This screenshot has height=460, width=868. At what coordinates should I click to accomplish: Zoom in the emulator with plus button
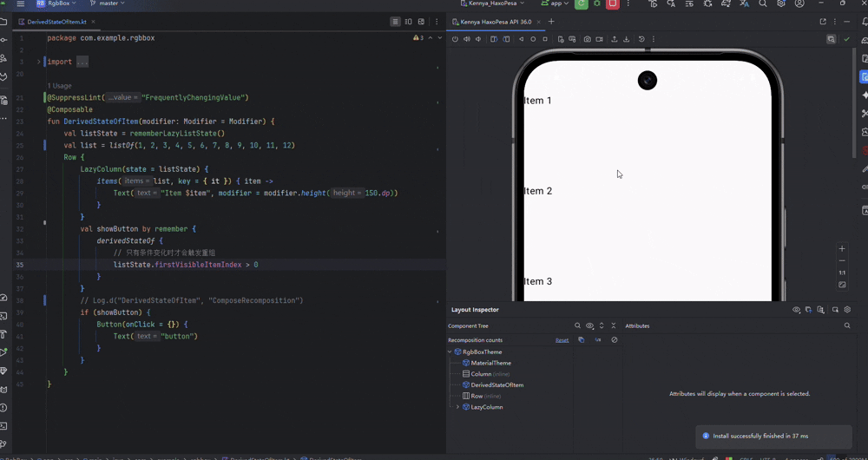point(842,248)
